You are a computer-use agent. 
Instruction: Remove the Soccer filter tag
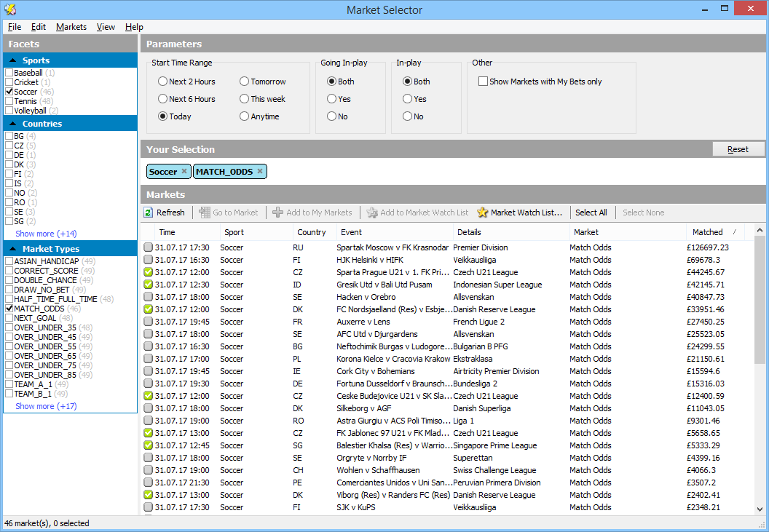point(184,172)
